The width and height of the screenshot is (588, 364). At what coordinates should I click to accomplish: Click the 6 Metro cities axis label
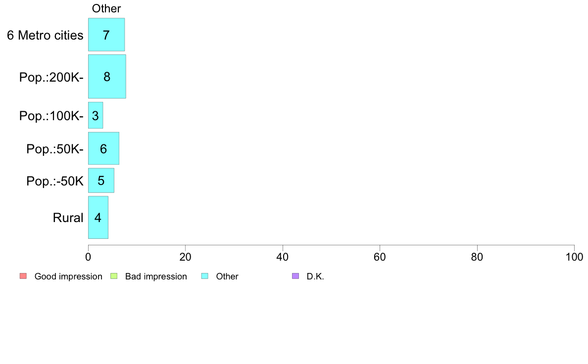tap(45, 35)
